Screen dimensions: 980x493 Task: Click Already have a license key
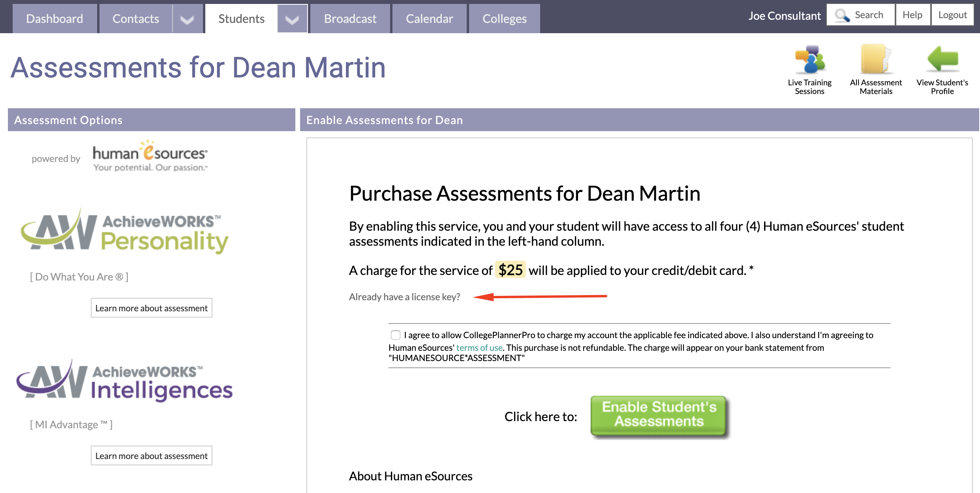tap(404, 297)
